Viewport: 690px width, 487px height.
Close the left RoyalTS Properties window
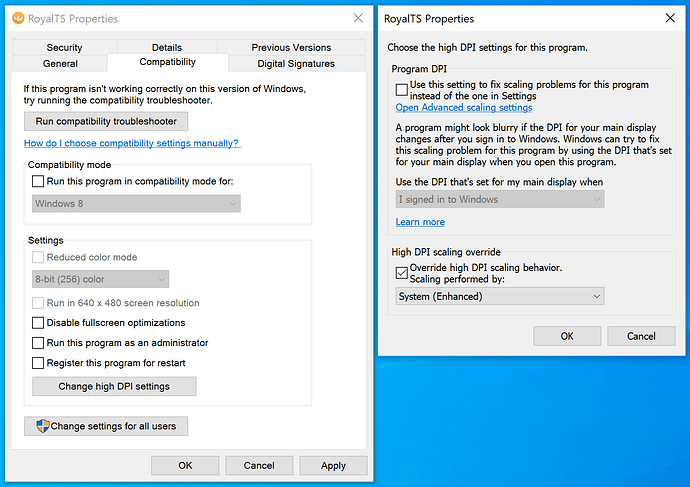point(358,18)
